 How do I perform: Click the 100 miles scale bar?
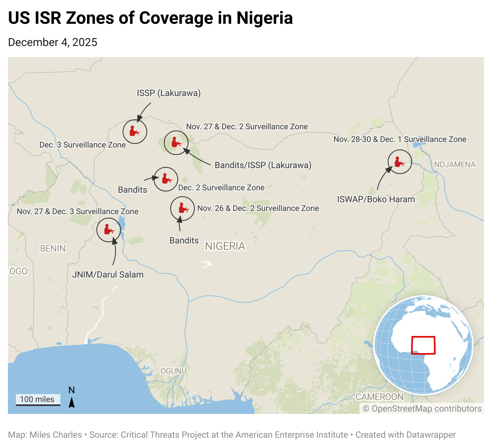tap(38, 400)
